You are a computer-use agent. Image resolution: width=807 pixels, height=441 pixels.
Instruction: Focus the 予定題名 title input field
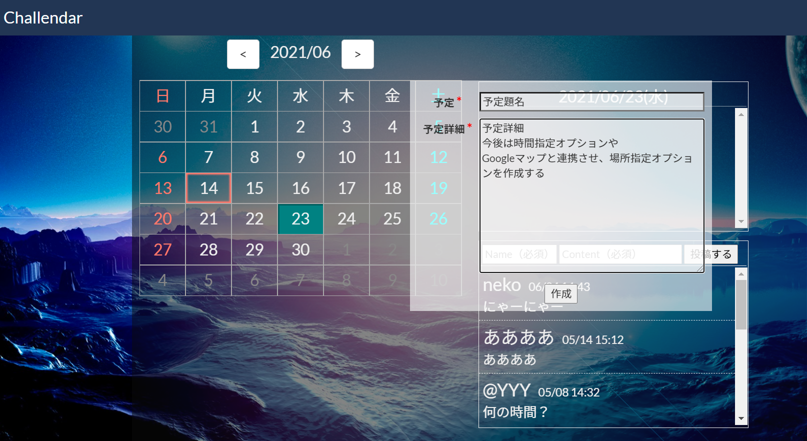tap(592, 101)
